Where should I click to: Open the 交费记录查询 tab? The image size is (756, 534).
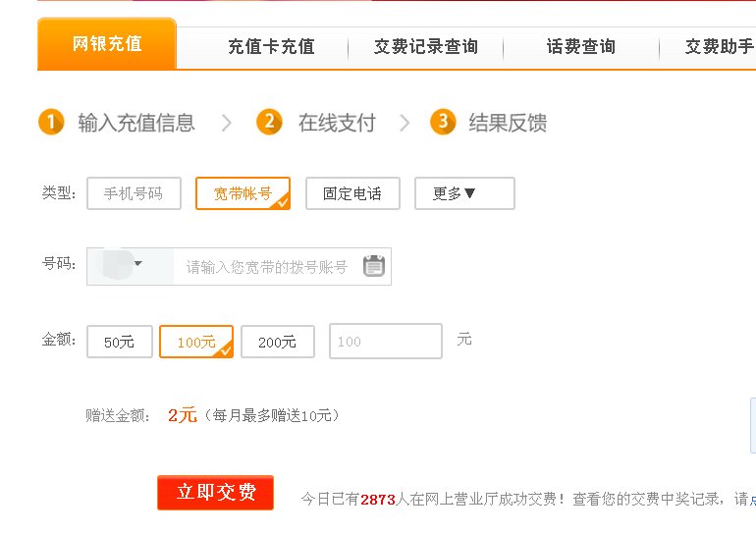[426, 47]
